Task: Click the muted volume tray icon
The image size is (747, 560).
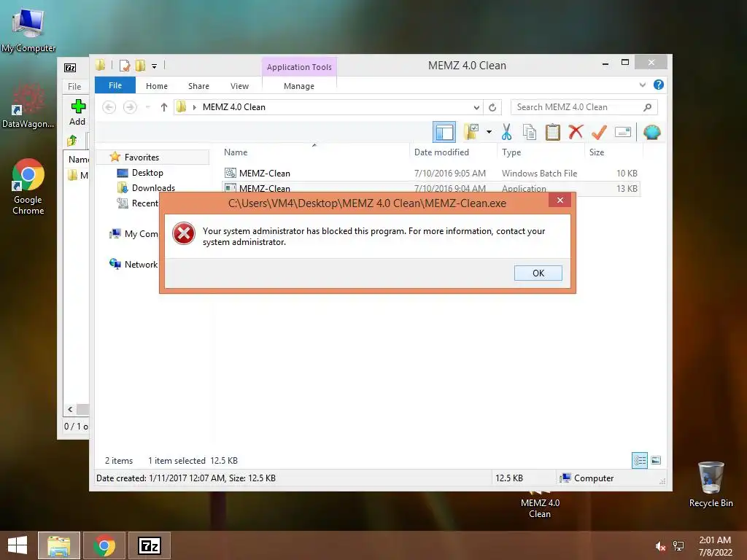Action: pyautogui.click(x=660, y=546)
